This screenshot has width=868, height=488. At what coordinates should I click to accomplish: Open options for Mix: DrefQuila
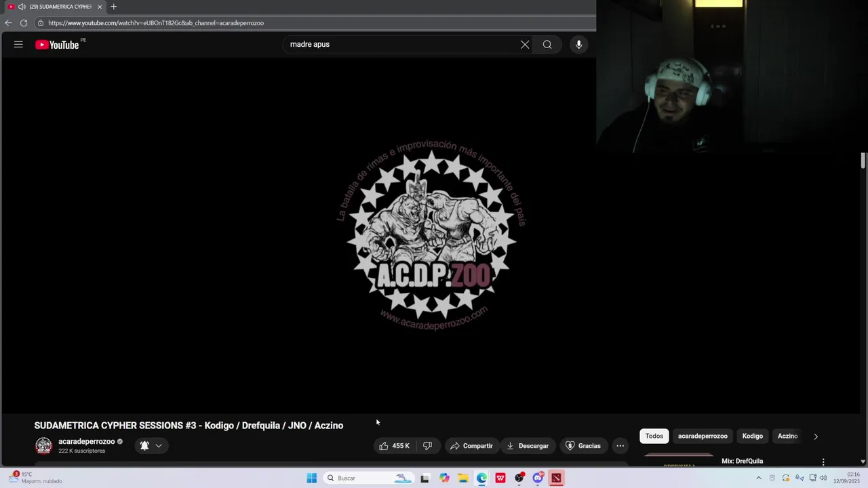[x=823, y=462]
